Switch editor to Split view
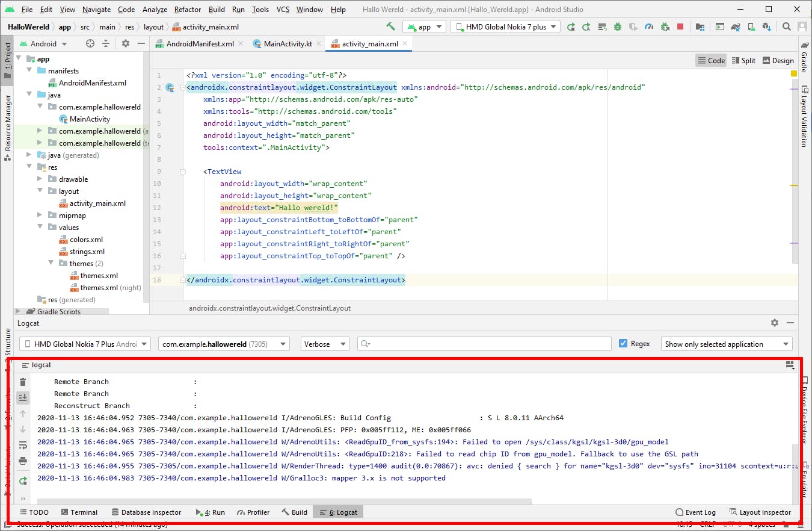This screenshot has height=531, width=812. 743,60
